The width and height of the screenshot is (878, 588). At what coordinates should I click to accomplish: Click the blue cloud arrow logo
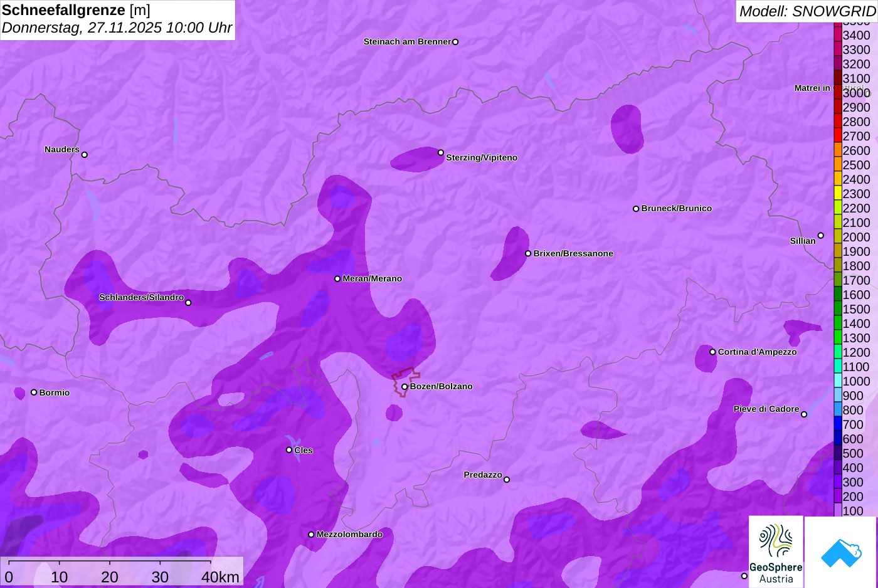[841, 552]
